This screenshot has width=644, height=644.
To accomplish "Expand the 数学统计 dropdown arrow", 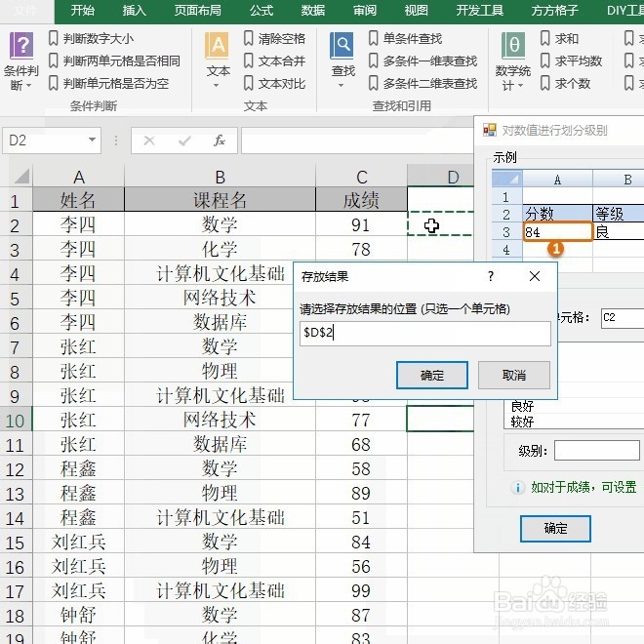I will point(520,86).
